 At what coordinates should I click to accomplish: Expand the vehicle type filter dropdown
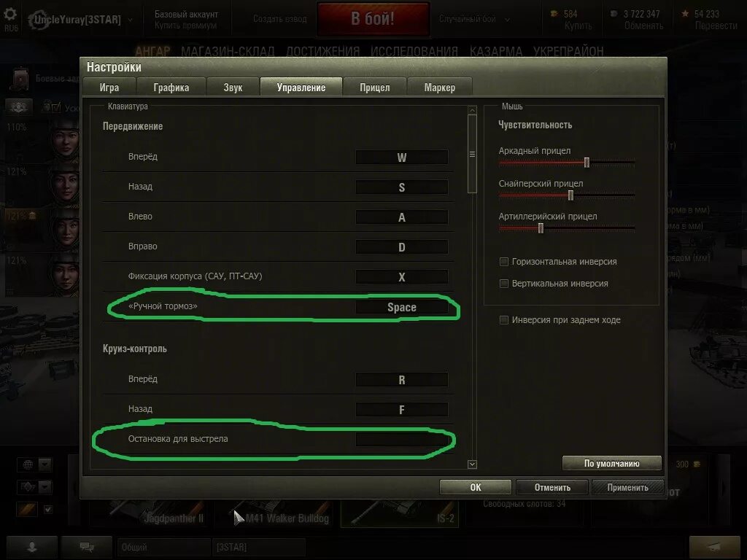(44, 486)
